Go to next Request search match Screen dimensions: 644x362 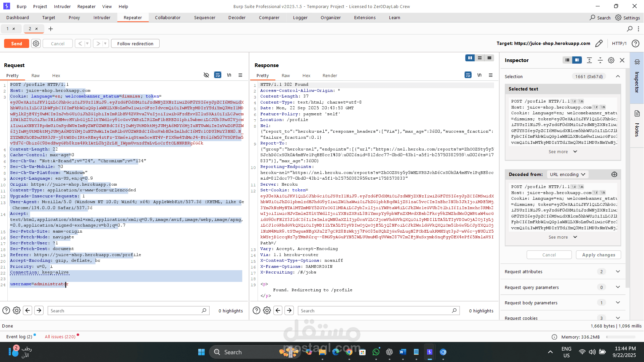[39, 310]
